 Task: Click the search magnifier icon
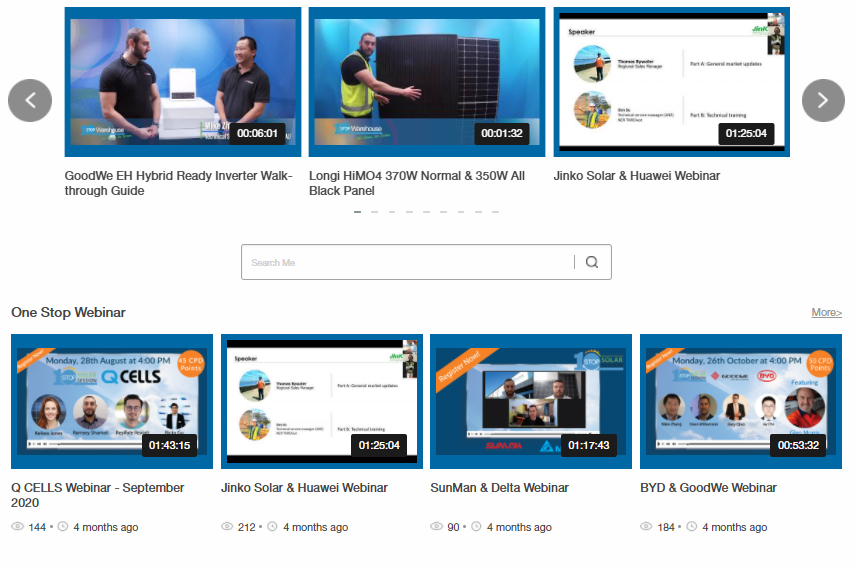coord(592,262)
